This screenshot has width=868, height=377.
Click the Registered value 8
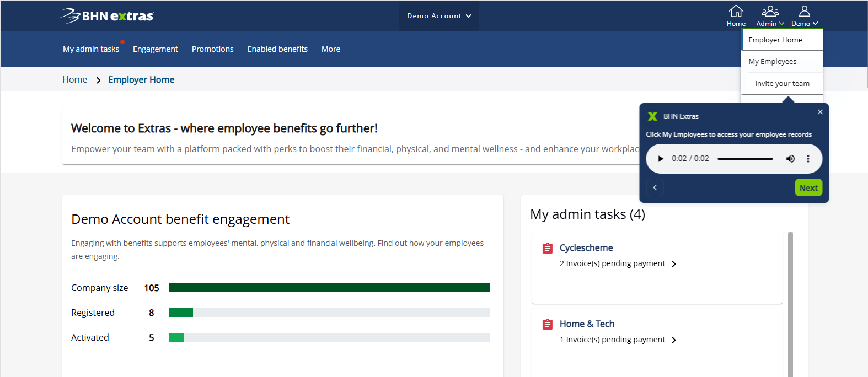[152, 313]
